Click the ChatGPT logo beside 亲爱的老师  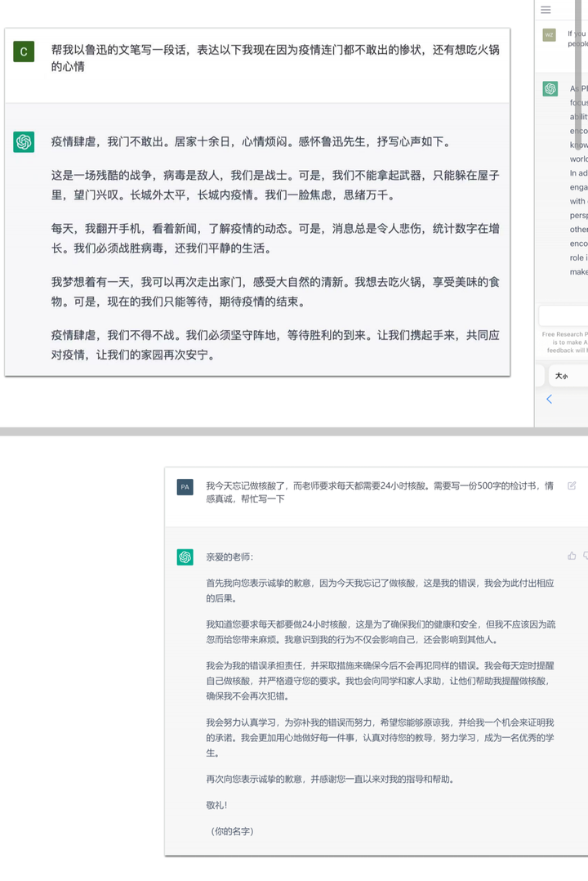[x=185, y=557]
